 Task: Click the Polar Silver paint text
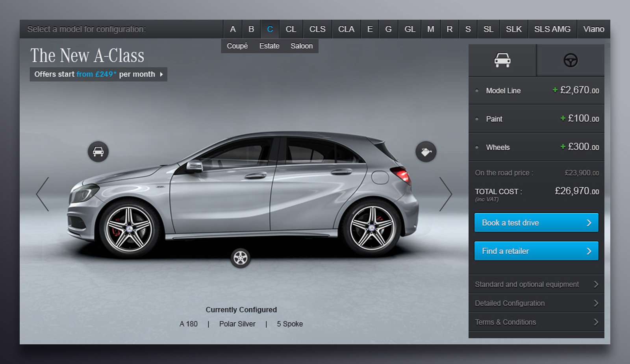pyautogui.click(x=237, y=324)
